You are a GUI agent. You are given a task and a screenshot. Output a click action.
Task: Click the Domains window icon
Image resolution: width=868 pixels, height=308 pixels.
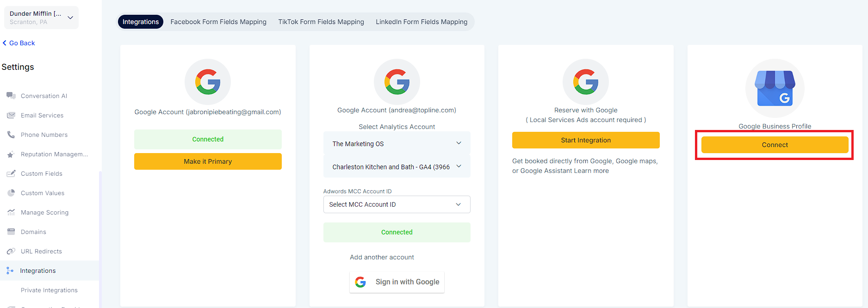11,232
